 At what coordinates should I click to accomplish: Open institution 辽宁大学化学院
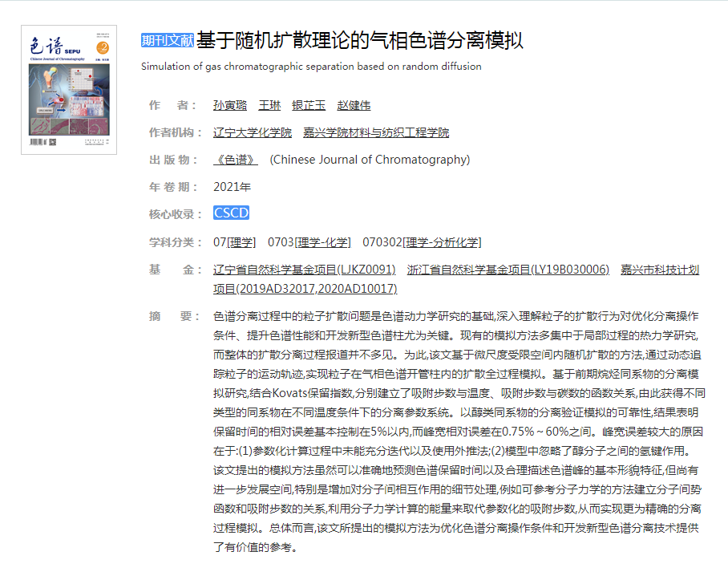pyautogui.click(x=253, y=133)
